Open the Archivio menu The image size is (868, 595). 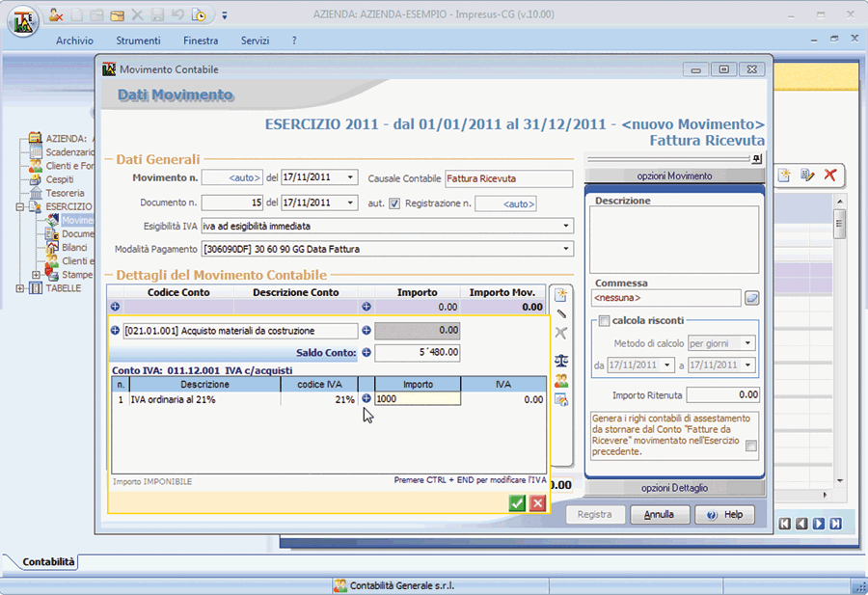74,41
